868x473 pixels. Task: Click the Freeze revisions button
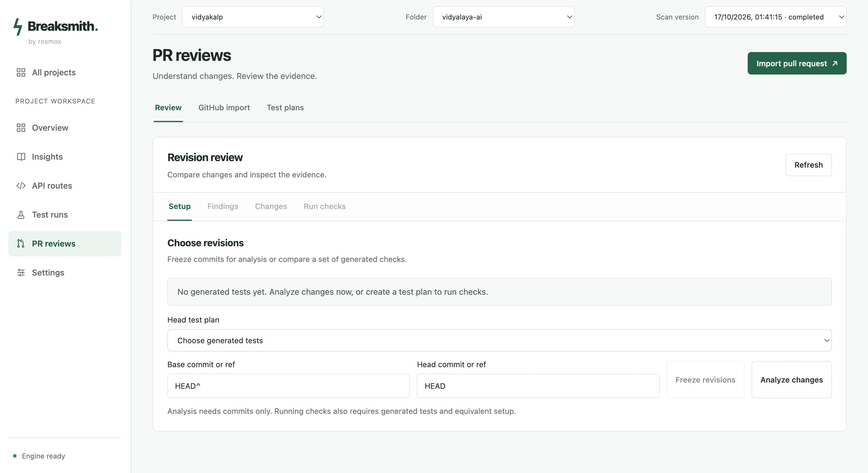[705, 380]
